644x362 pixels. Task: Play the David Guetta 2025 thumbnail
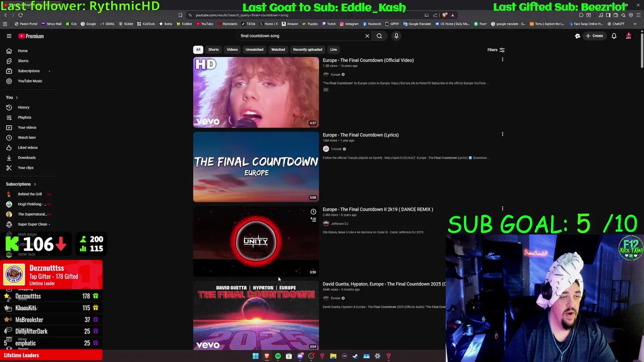pos(256,315)
